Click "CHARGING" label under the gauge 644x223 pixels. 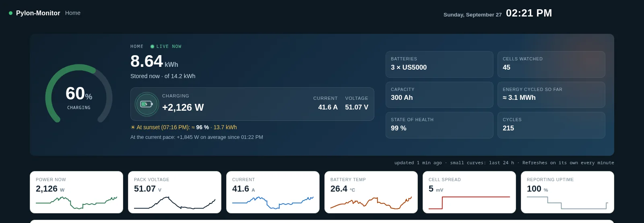pos(79,108)
